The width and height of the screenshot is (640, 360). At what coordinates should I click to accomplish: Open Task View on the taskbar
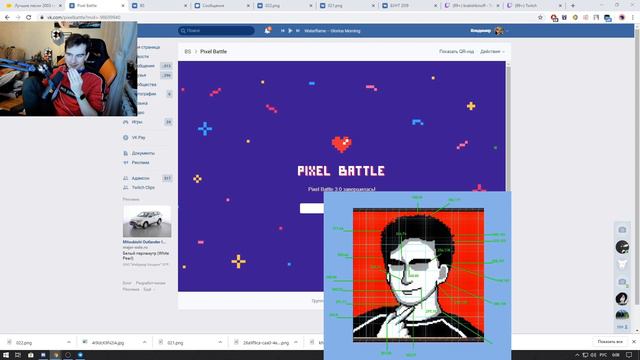pos(18,355)
